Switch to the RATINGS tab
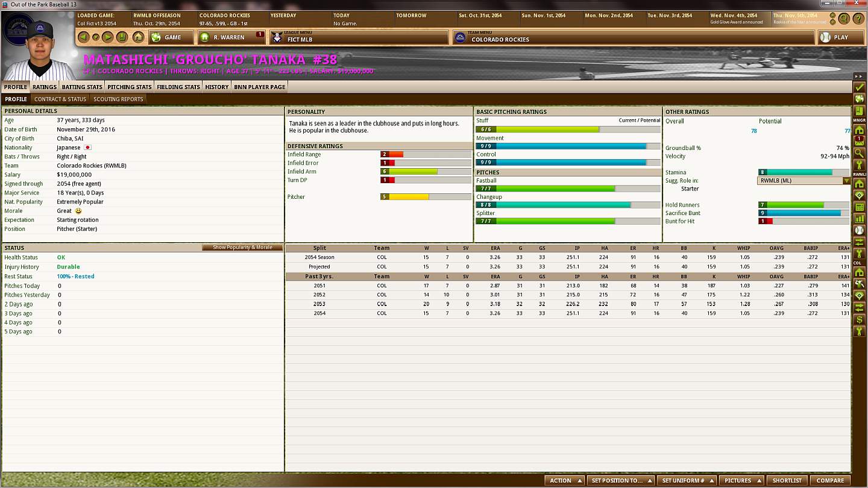This screenshot has height=488, width=868. tap(45, 87)
